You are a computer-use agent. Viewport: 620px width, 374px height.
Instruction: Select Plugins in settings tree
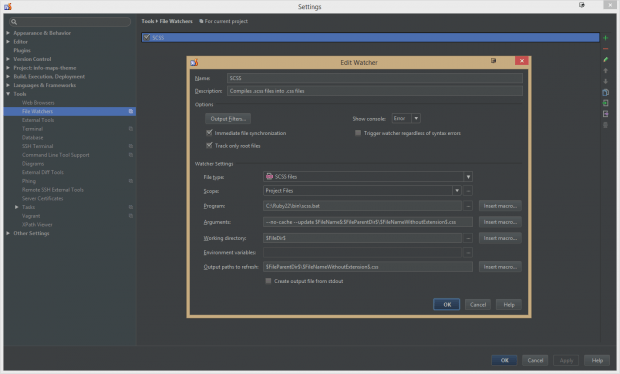[22, 50]
